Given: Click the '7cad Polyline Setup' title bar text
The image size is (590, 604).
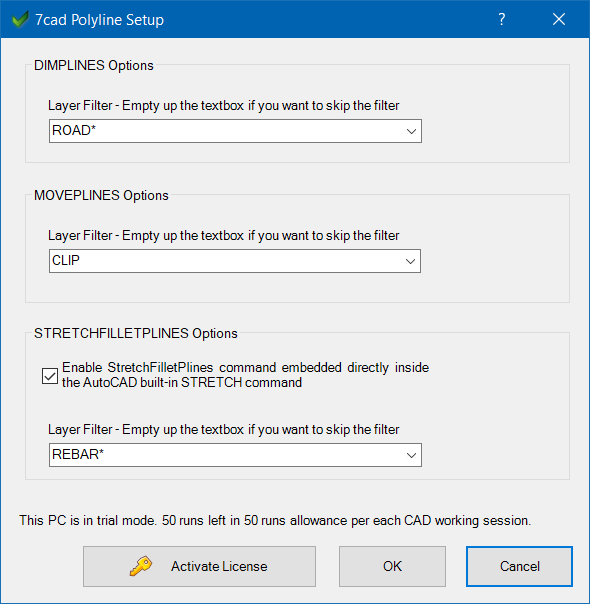Looking at the screenshot, I should (99, 20).
